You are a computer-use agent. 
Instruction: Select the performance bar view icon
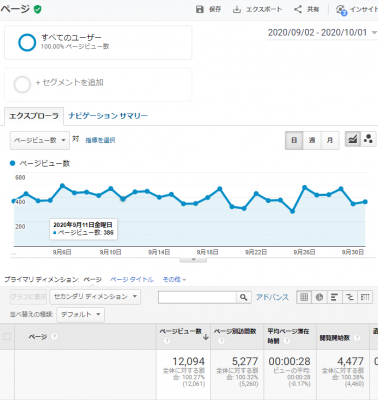334,297
